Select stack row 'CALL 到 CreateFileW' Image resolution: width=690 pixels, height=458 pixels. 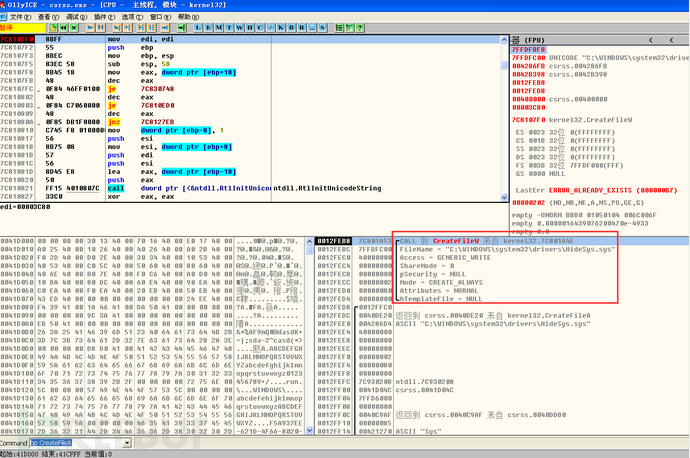click(503, 241)
